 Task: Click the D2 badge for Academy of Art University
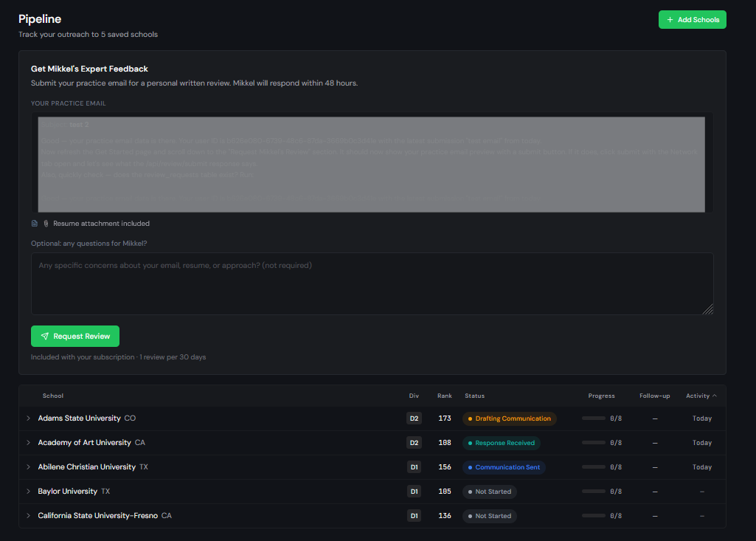[414, 443]
